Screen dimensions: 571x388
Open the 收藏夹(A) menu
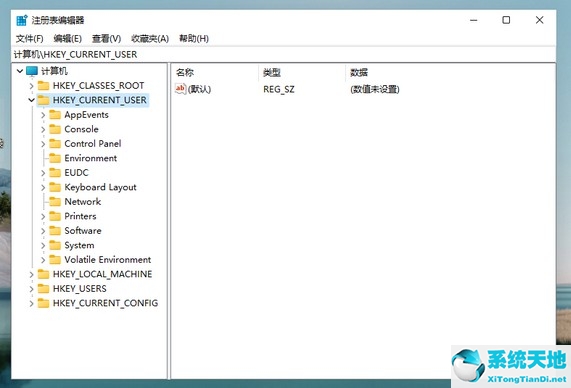pyautogui.click(x=150, y=38)
